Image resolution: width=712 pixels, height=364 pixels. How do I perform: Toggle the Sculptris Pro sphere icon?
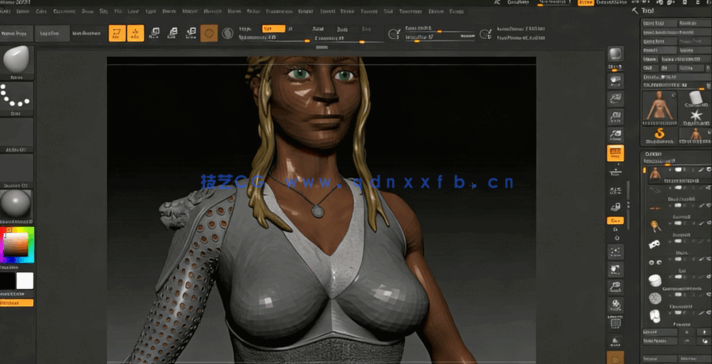[x=227, y=33]
